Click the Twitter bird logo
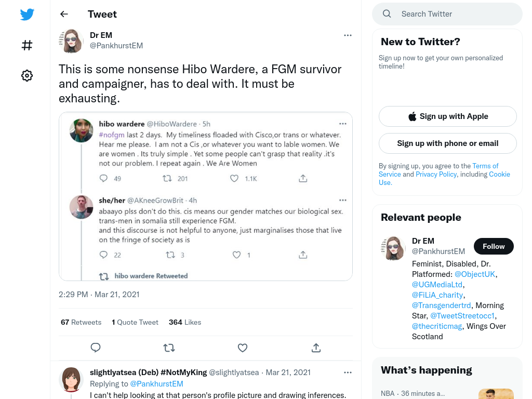 [27, 14]
